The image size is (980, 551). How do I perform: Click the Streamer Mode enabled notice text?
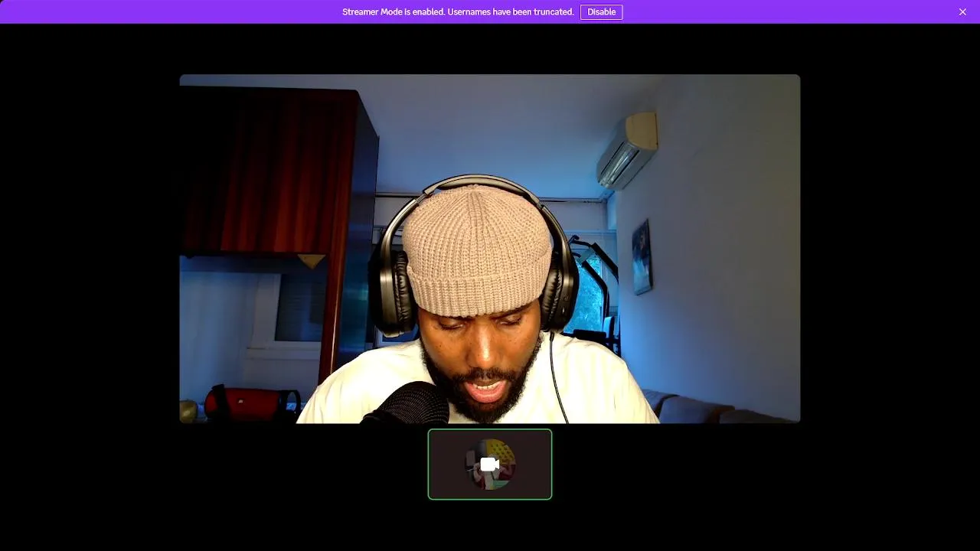pos(458,11)
